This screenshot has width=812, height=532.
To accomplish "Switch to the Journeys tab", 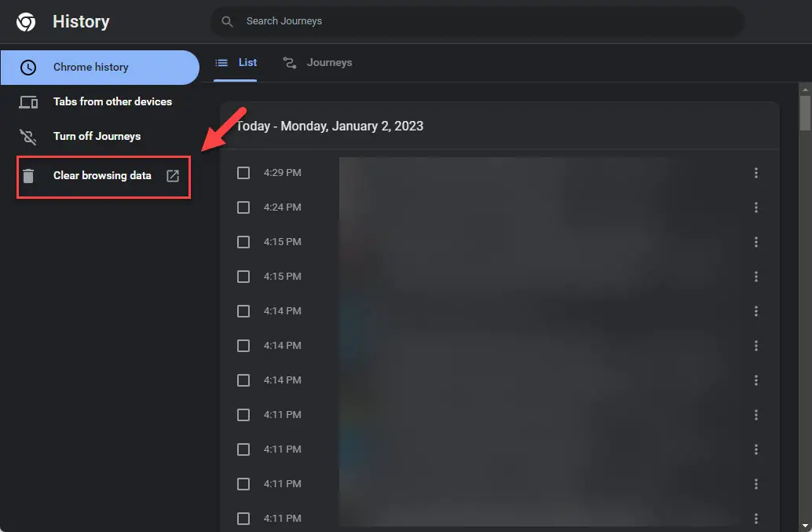I will 317,63.
